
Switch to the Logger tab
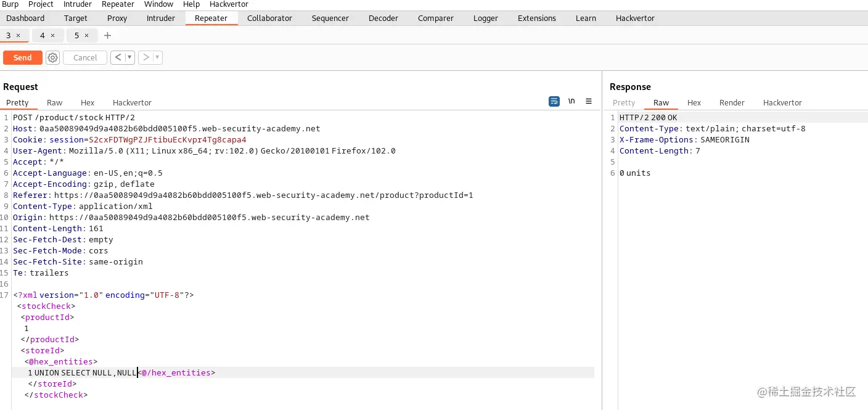point(486,18)
